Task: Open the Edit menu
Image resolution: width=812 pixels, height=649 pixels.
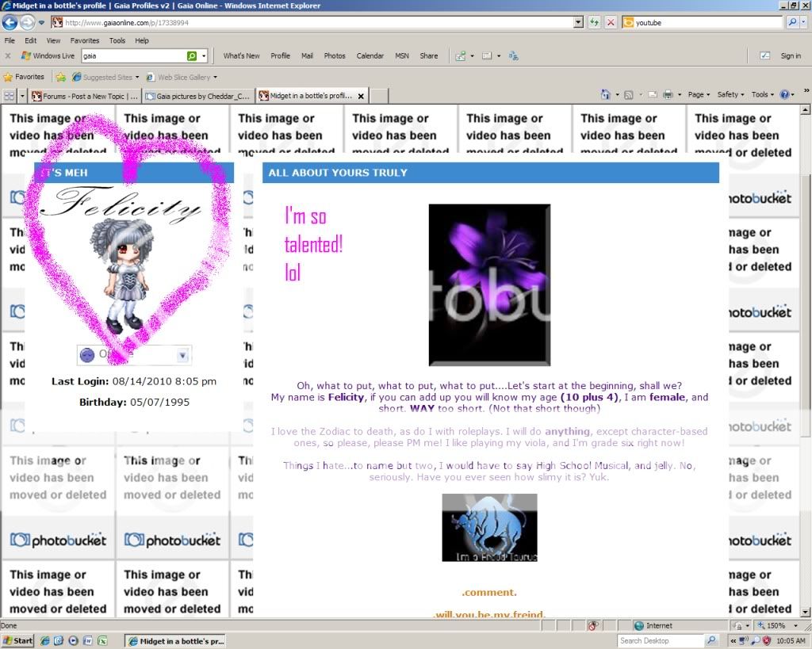Action: (x=31, y=40)
